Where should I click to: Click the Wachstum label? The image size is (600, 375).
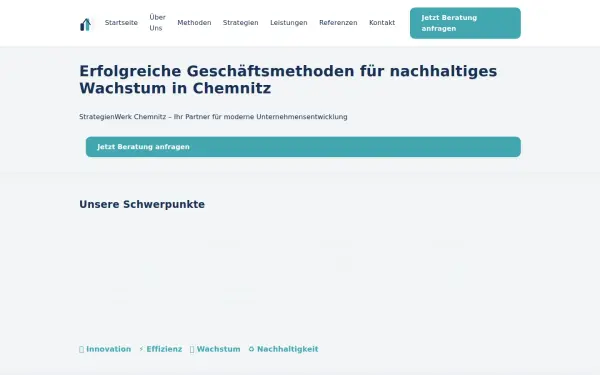coord(218,349)
